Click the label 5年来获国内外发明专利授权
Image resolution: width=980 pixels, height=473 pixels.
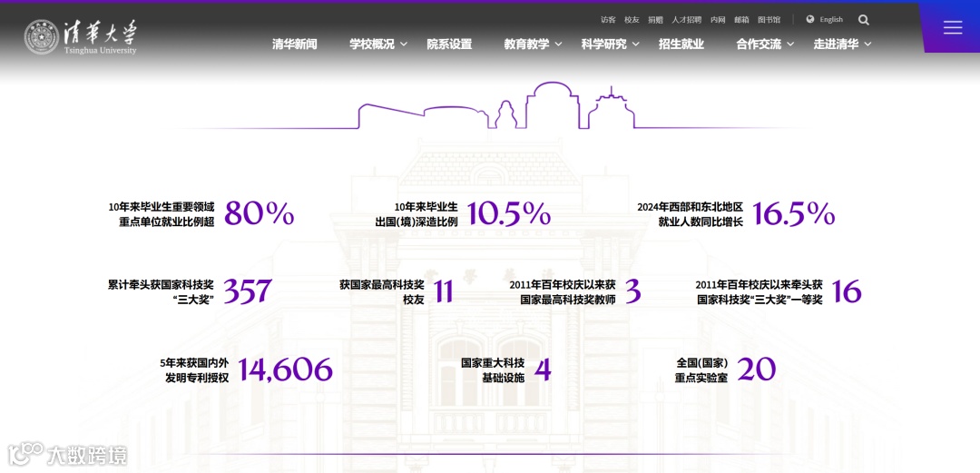click(194, 370)
